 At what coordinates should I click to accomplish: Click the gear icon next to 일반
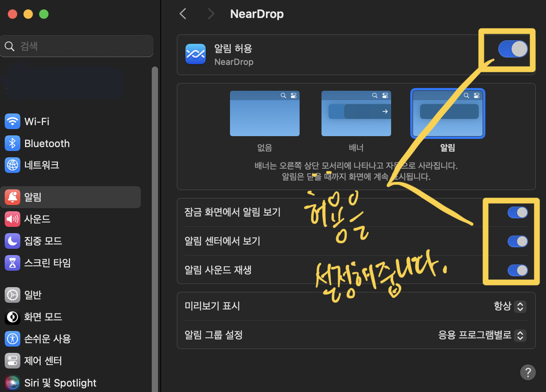13,295
